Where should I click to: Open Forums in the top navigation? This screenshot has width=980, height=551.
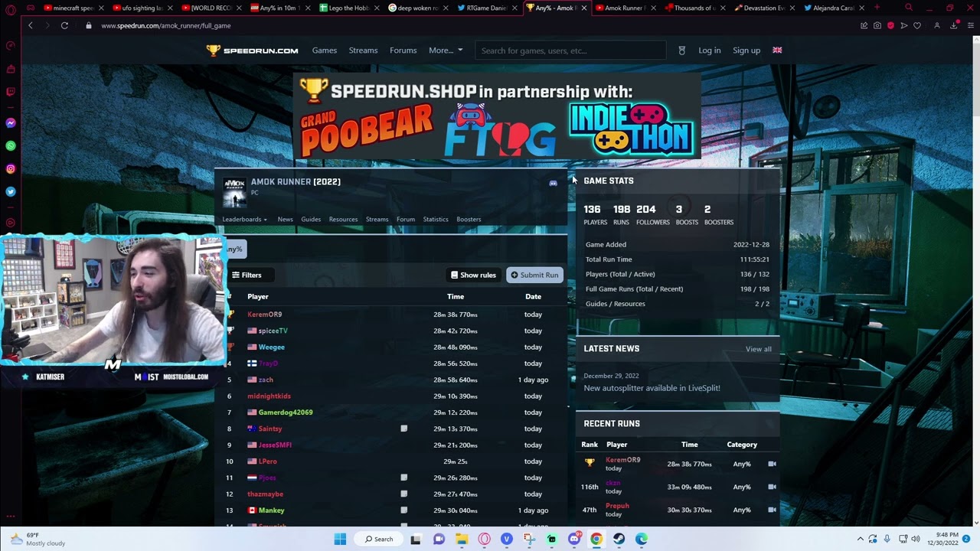403,51
